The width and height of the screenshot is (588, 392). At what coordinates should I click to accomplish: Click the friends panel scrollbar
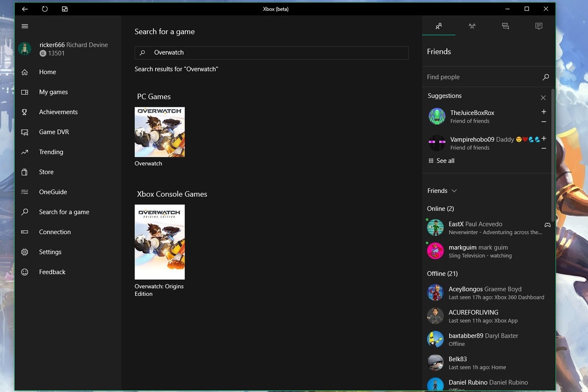(553, 155)
